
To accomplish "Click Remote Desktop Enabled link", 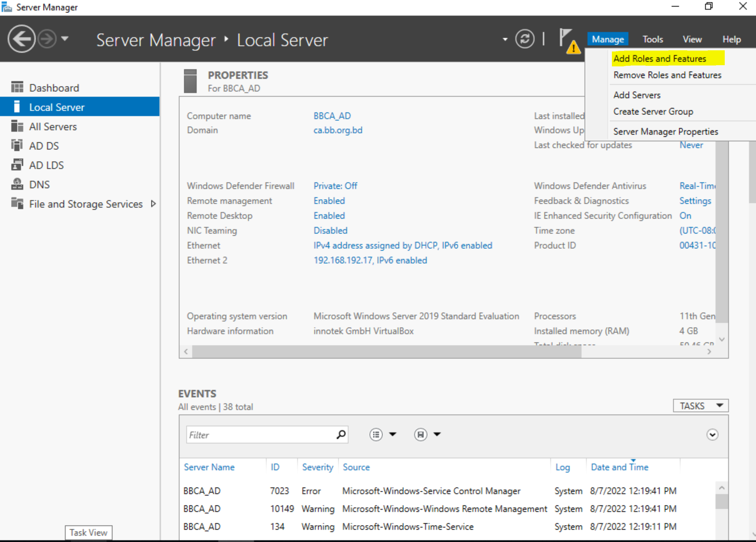I will [329, 215].
